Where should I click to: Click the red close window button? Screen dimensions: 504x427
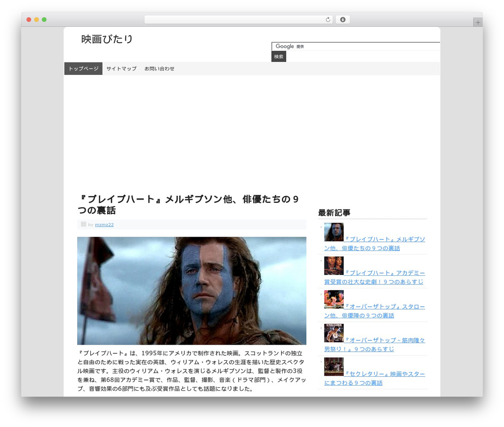(29, 20)
